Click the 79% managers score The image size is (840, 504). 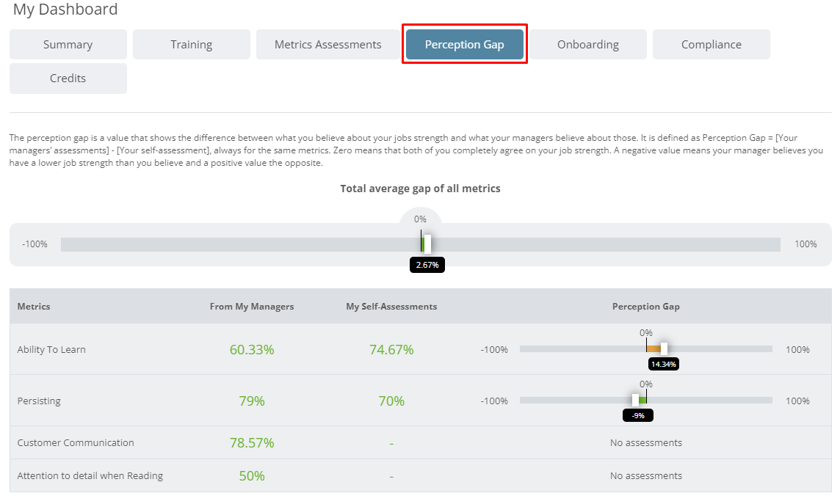click(x=252, y=401)
